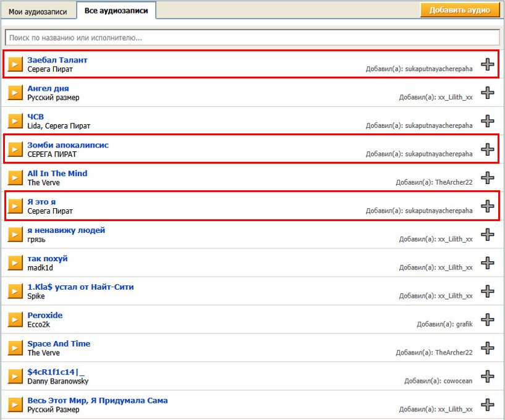
Task: Click the "Space And Time" title
Action: pyautogui.click(x=59, y=344)
